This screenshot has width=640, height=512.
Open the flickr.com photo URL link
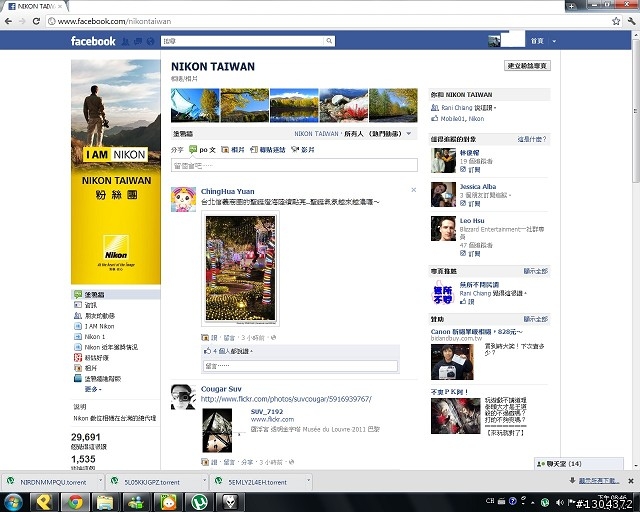tap(286, 399)
